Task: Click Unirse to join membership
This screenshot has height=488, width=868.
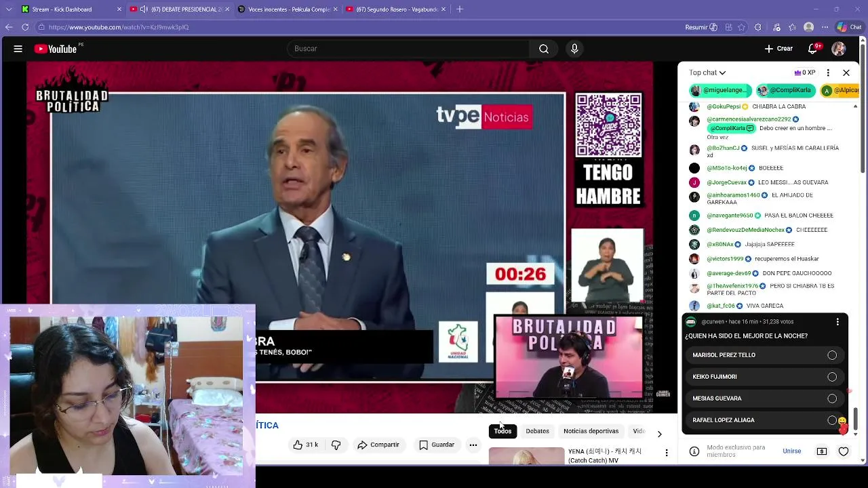Action: point(791,451)
